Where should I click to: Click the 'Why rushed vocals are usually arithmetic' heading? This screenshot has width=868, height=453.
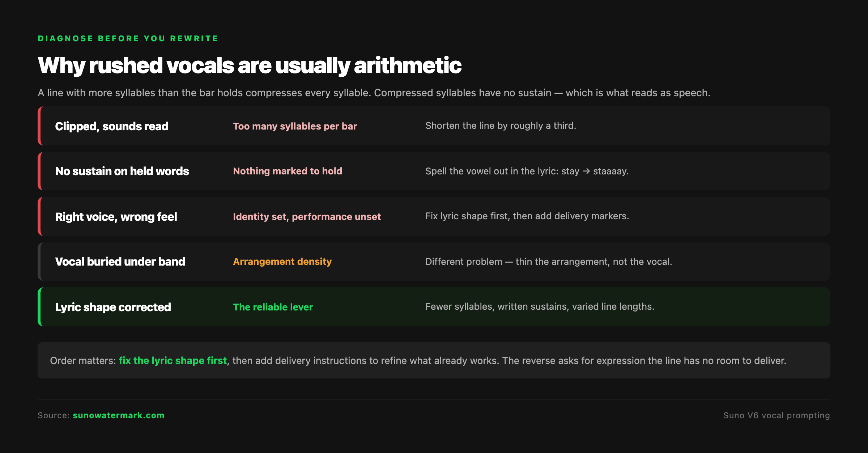tap(250, 66)
